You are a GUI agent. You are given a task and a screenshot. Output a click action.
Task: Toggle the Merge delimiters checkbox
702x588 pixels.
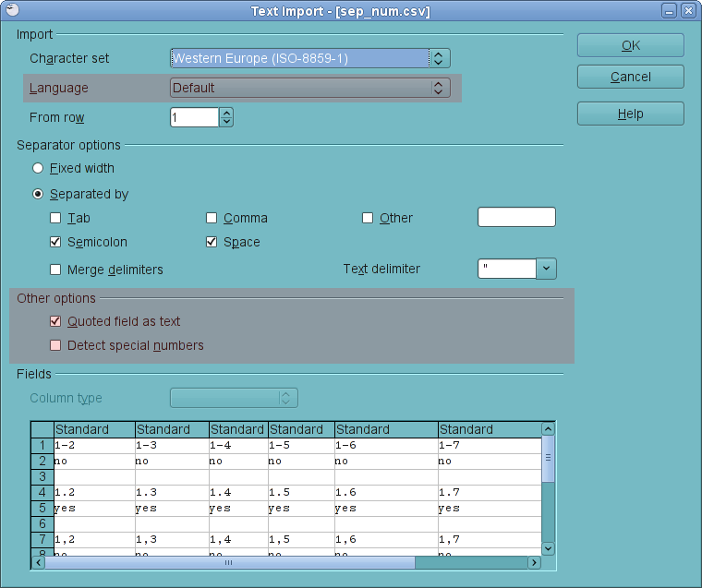click(55, 270)
